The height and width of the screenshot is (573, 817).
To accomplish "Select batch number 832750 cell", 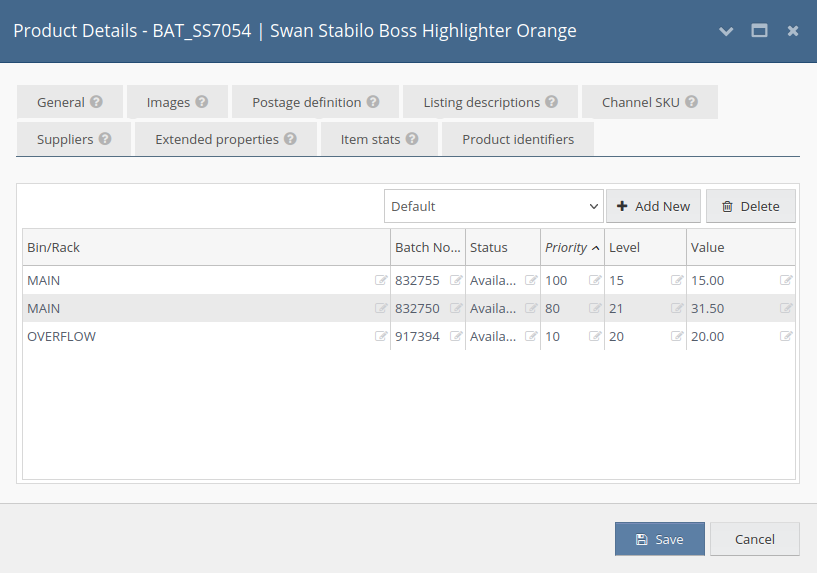I will [x=428, y=308].
